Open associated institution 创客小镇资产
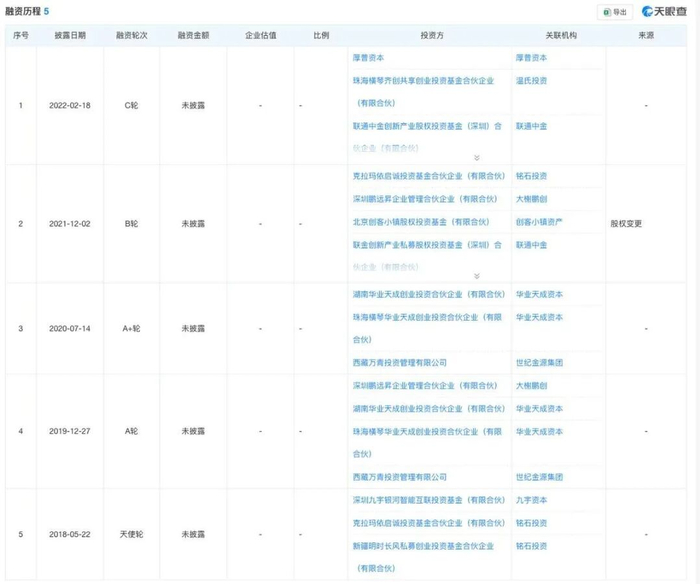Image resolution: width=700 pixels, height=584 pixels. click(539, 222)
